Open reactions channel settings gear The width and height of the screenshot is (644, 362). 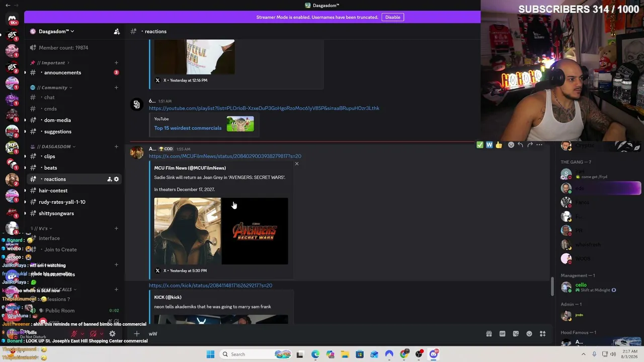point(116,179)
